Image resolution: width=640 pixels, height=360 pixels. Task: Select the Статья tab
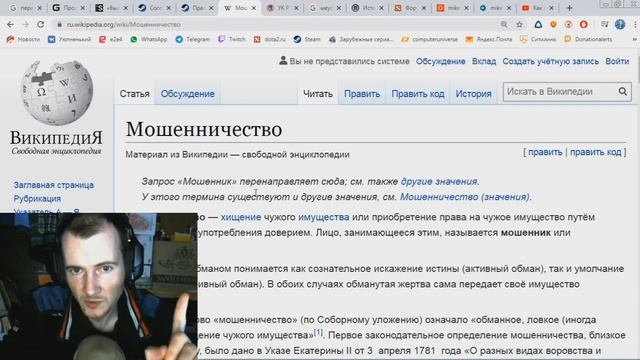tap(134, 94)
